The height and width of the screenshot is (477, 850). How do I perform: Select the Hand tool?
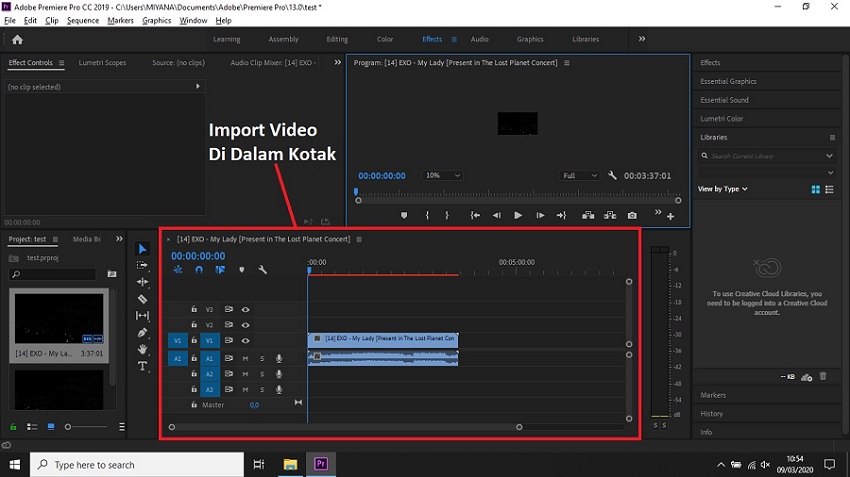tap(142, 349)
